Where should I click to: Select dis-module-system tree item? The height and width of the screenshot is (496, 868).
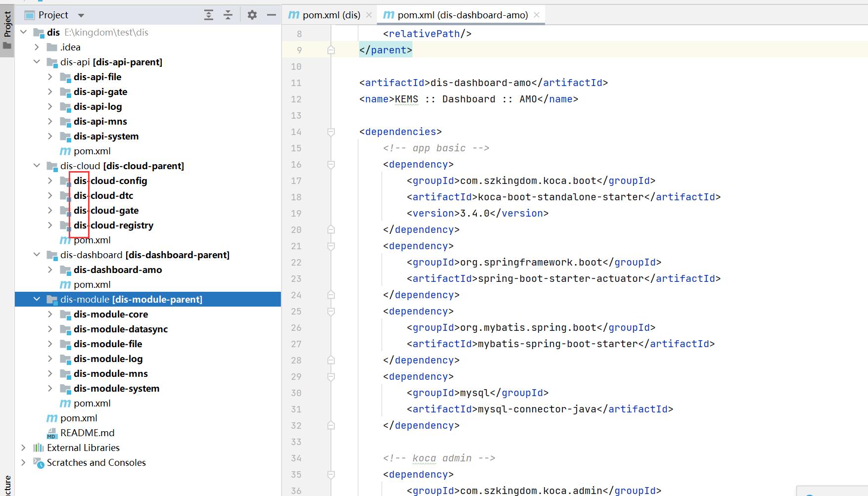click(117, 388)
